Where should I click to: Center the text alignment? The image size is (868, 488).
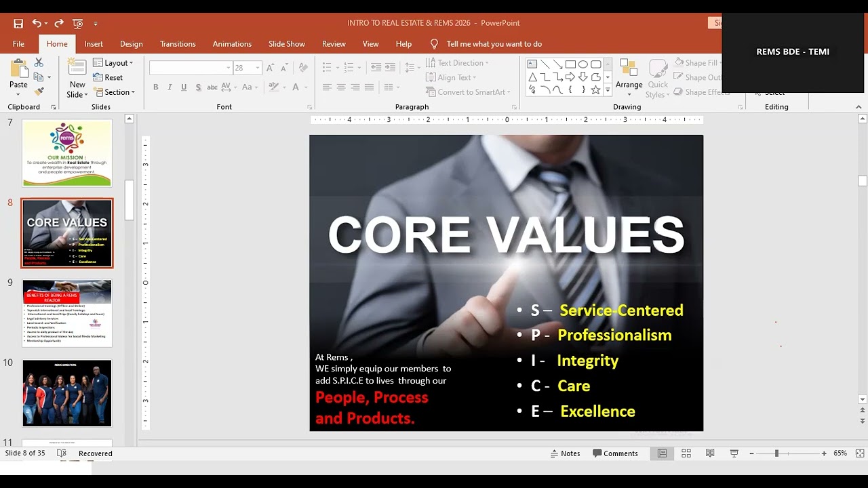[341, 87]
